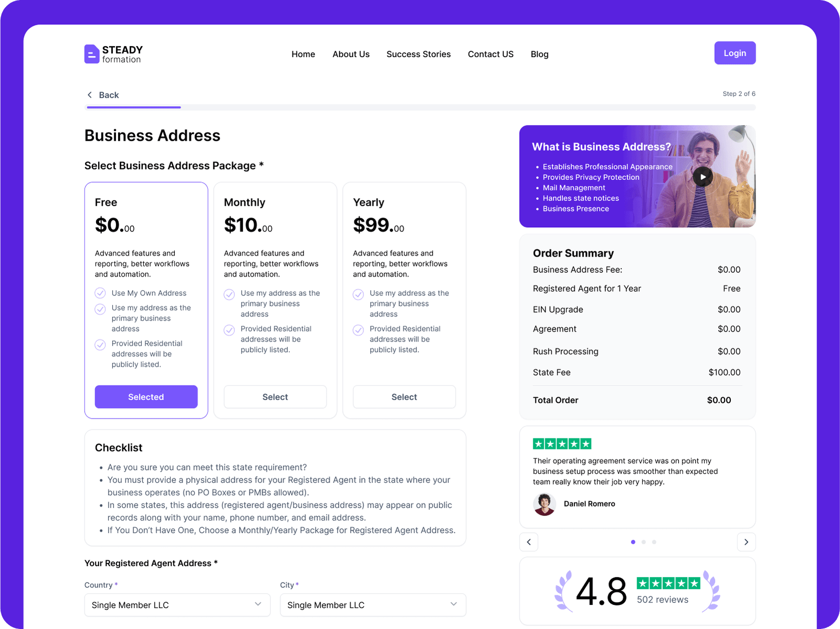Click the five-star rating above Daniel's review
Image resolution: width=840 pixels, height=629 pixels.
tap(562, 444)
